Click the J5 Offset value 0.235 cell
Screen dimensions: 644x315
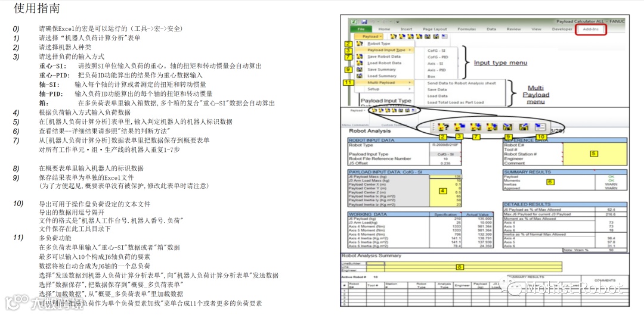(x=445, y=163)
